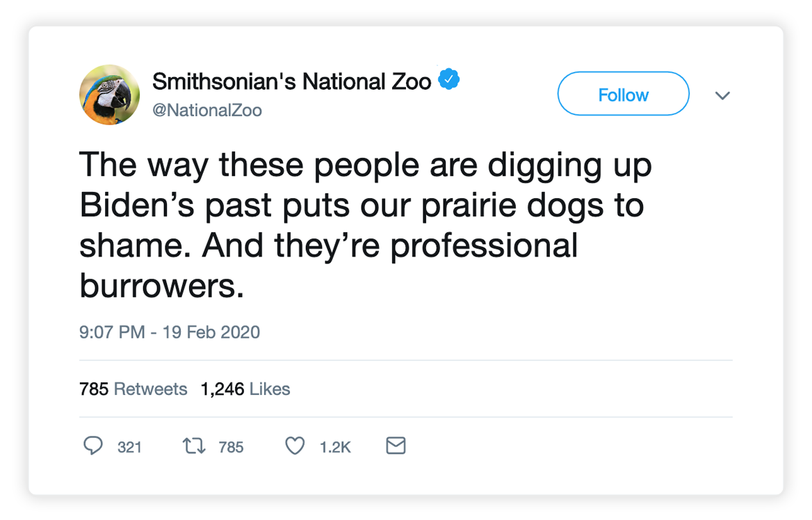View the 1,246 Likes stat list
This screenshot has height=520, width=812.
(245, 389)
